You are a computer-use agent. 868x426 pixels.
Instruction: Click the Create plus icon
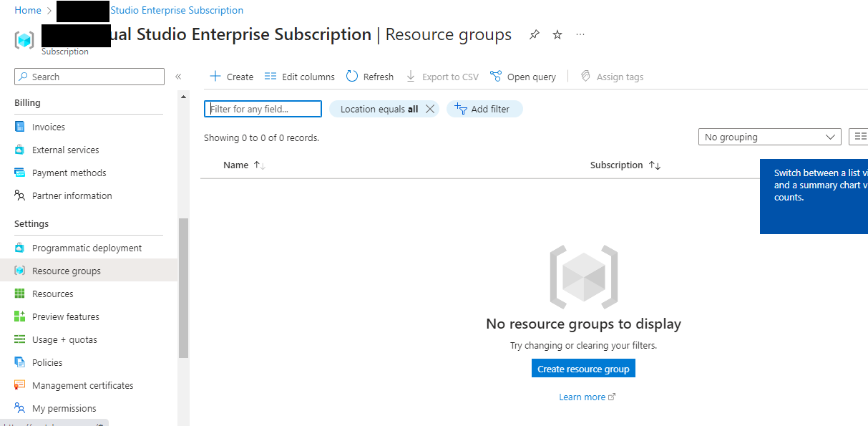coord(215,76)
